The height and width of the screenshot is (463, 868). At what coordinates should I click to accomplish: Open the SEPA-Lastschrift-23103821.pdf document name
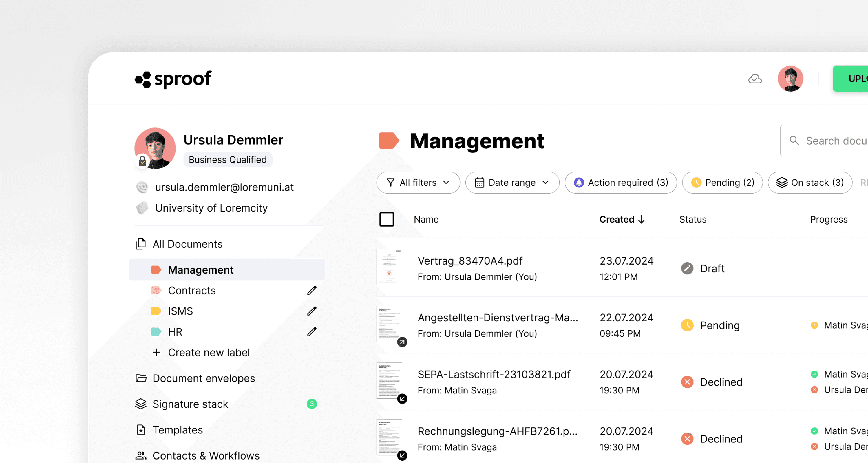(x=494, y=374)
